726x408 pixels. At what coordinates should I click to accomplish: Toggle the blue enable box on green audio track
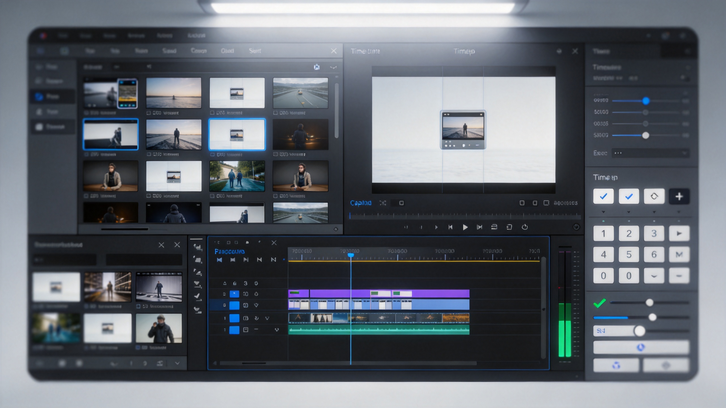click(x=235, y=330)
